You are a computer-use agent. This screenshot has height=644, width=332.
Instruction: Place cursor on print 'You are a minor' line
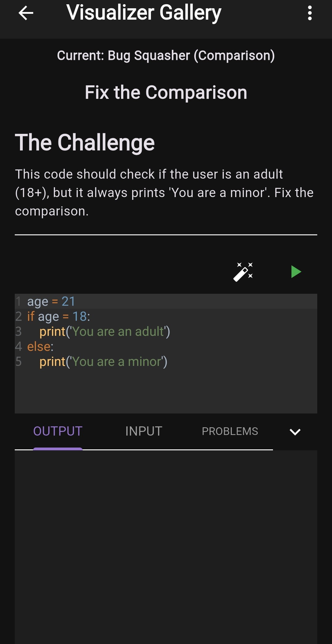pyautogui.click(x=103, y=362)
